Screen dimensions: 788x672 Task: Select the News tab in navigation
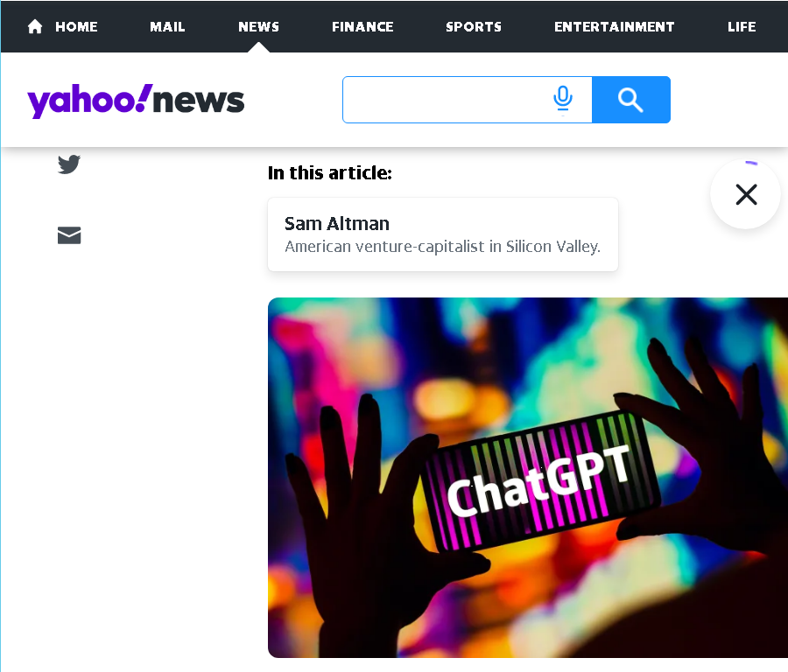coord(259,26)
